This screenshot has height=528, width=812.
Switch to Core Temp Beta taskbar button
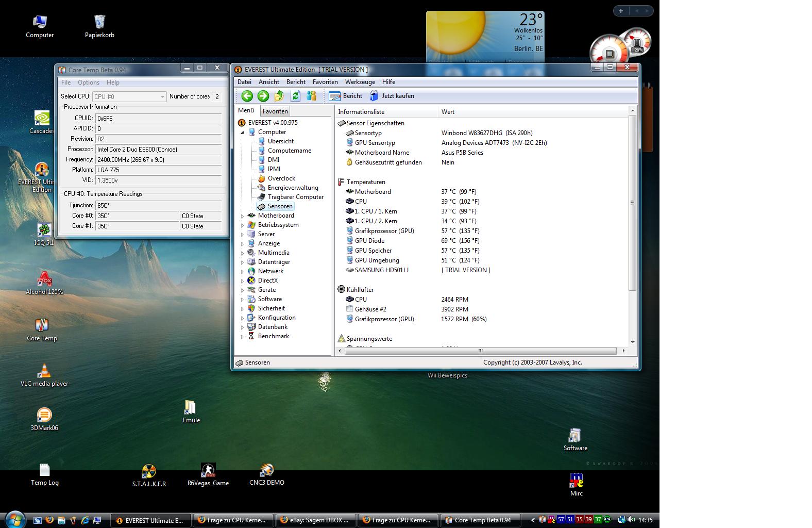pyautogui.click(x=480, y=520)
